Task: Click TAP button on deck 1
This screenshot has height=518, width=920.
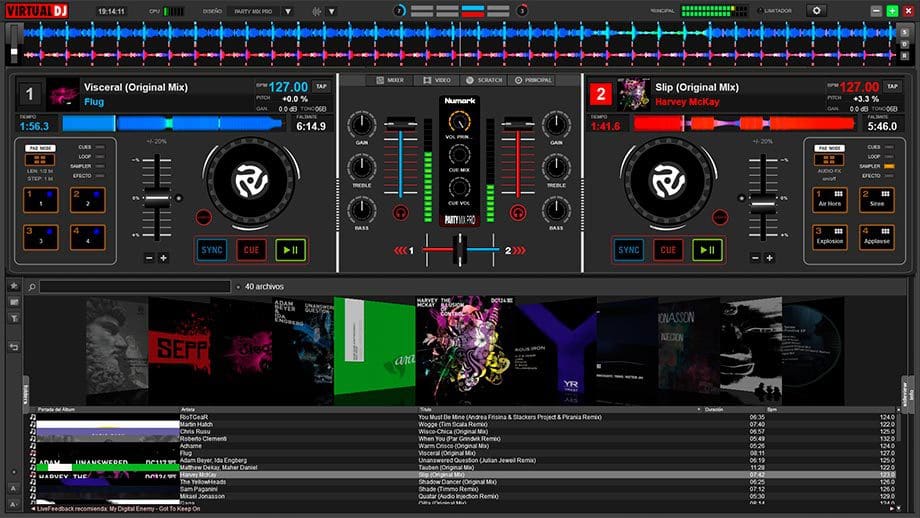Action: coord(321,86)
